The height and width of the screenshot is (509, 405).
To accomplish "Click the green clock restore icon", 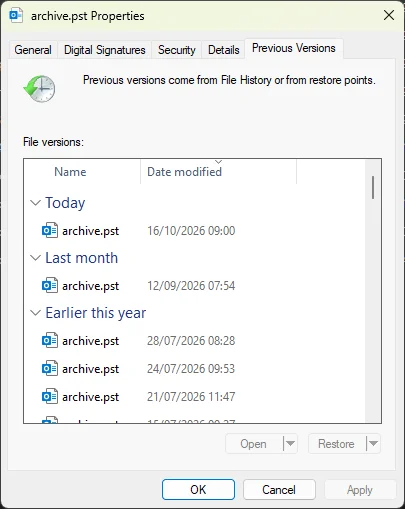I will (x=39, y=89).
